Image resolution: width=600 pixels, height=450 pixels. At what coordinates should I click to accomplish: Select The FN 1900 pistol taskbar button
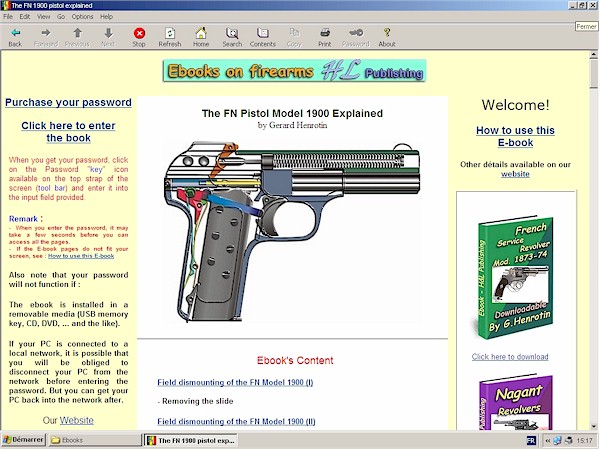point(191,440)
